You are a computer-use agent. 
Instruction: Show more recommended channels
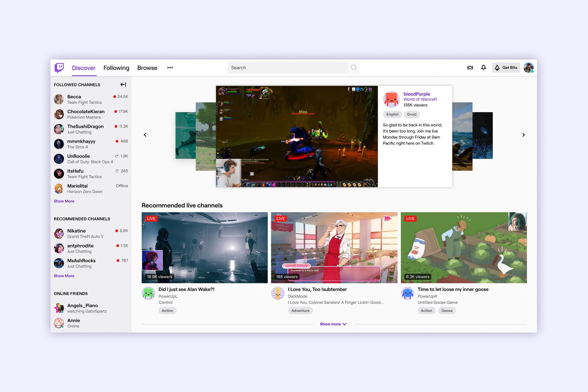click(x=64, y=276)
